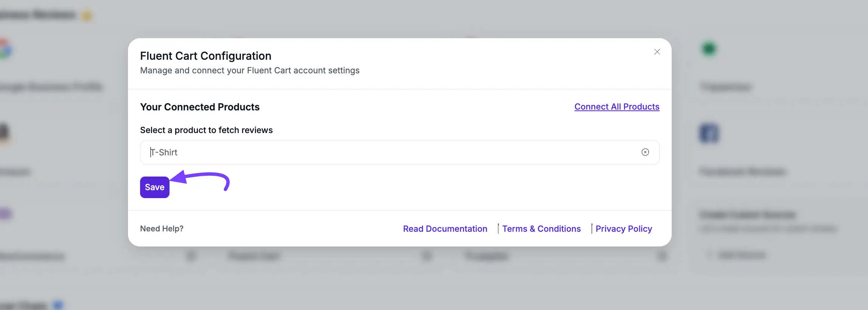Click the icon beside WooCommerce label

tap(191, 256)
